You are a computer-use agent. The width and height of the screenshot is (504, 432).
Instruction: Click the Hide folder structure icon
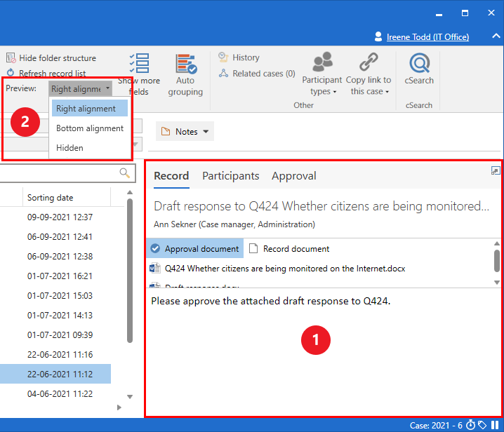tap(11, 58)
